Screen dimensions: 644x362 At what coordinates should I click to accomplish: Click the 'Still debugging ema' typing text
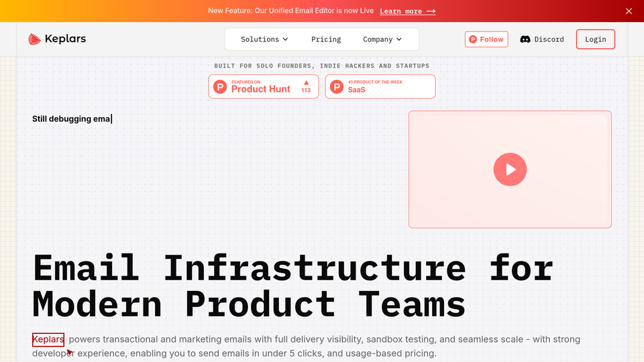coord(72,119)
